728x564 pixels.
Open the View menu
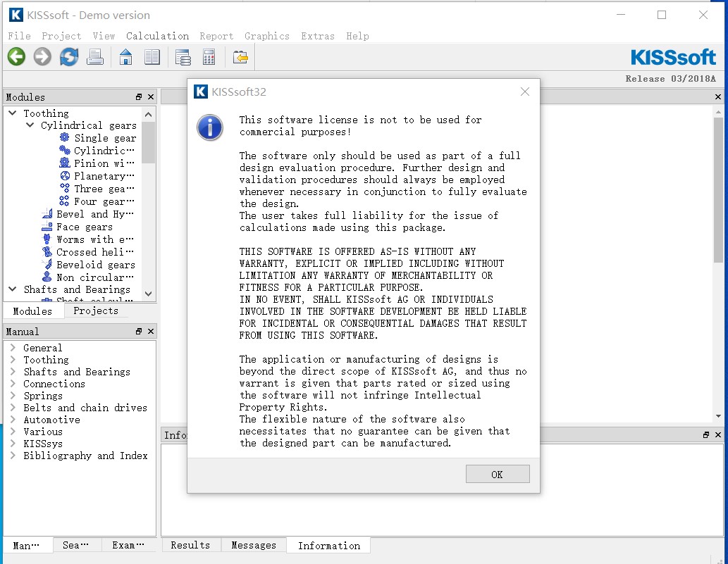[104, 36]
